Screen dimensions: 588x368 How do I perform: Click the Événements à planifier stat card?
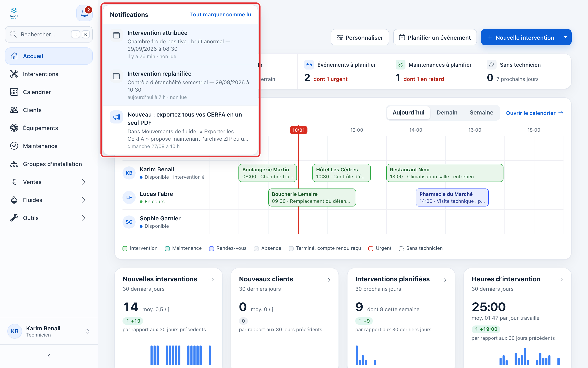343,71
